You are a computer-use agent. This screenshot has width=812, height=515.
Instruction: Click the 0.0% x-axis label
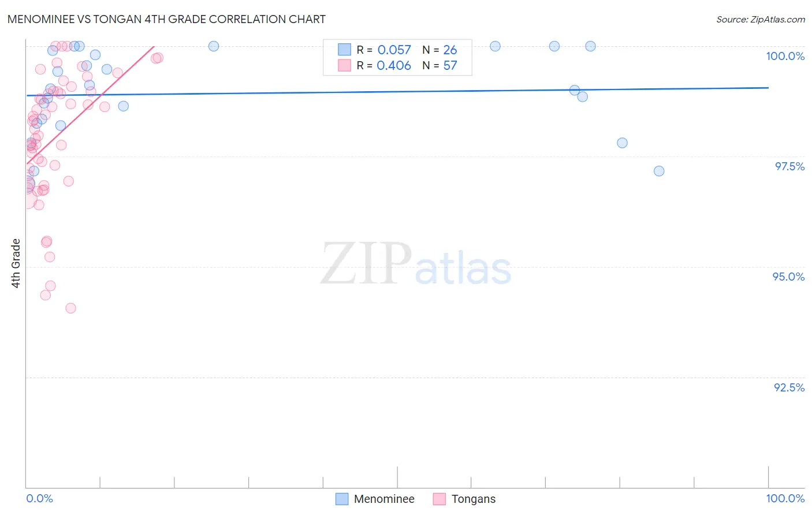click(x=39, y=498)
